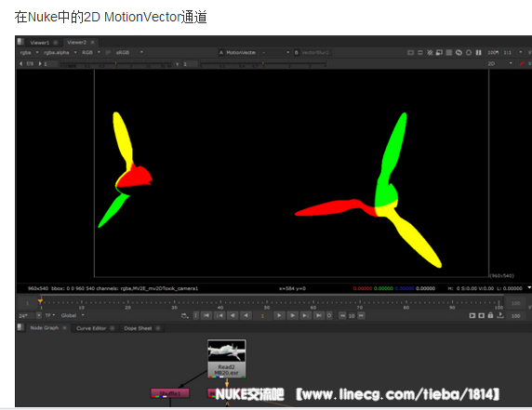This screenshot has width=532, height=410.
Task: Click the second icon in the viewer toolbar's right-hand group
Action: click(420, 53)
